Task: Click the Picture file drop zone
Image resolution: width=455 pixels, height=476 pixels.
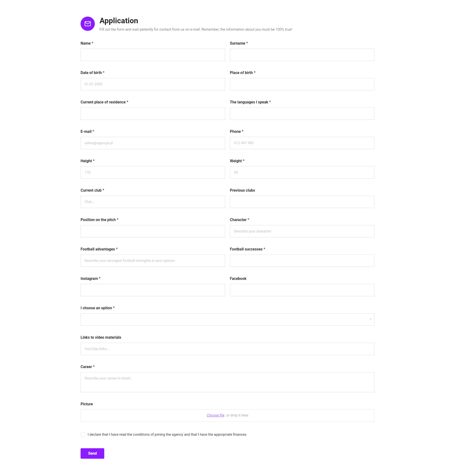Action: (227, 416)
